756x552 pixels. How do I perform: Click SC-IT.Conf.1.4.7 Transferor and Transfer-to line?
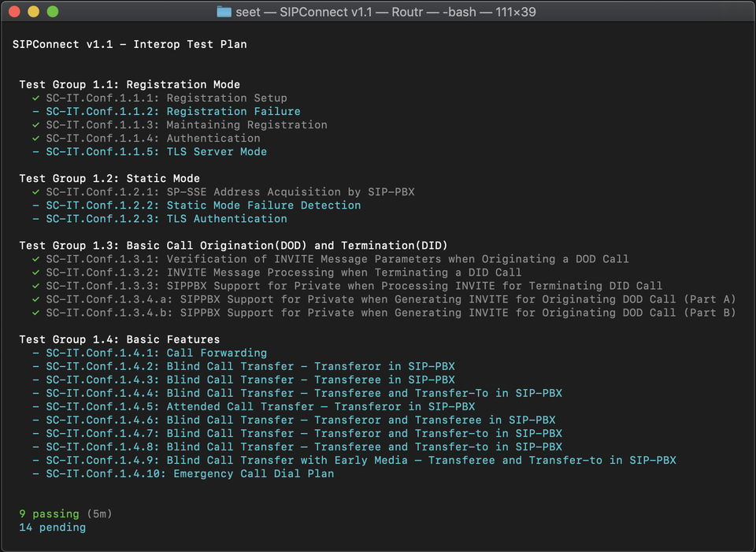(x=304, y=433)
